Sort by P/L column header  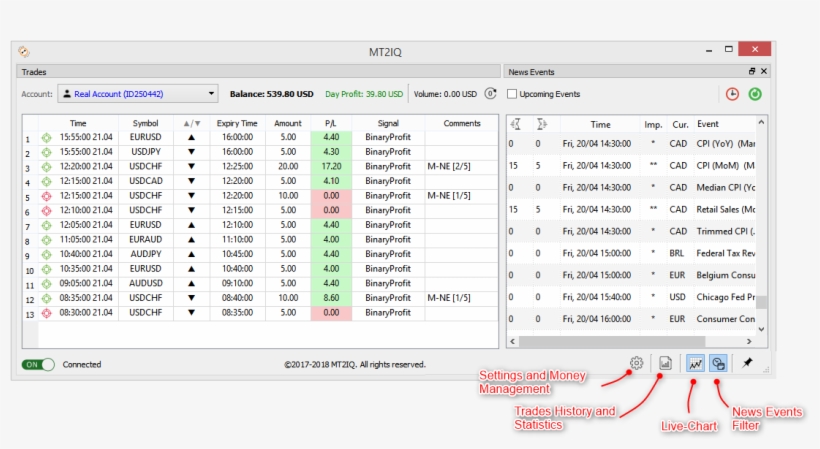tap(331, 123)
